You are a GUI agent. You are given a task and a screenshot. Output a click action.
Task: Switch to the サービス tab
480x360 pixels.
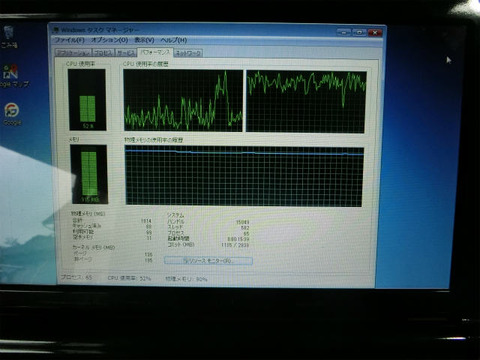(126, 53)
